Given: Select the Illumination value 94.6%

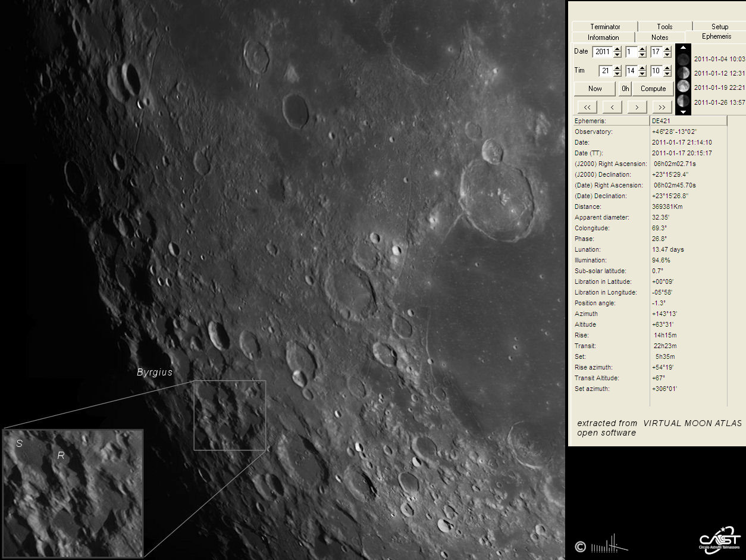Looking at the screenshot, I should pos(661,260).
